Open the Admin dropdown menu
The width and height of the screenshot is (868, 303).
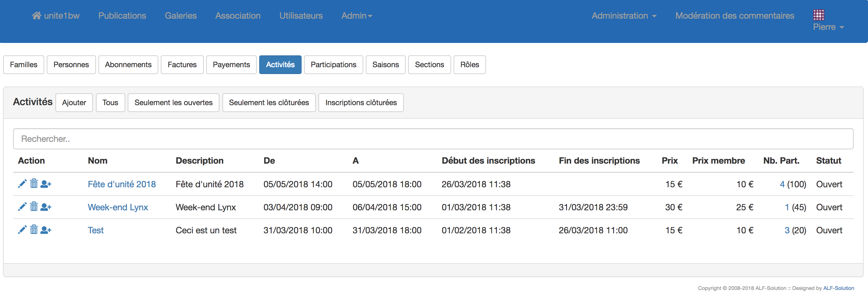(356, 16)
